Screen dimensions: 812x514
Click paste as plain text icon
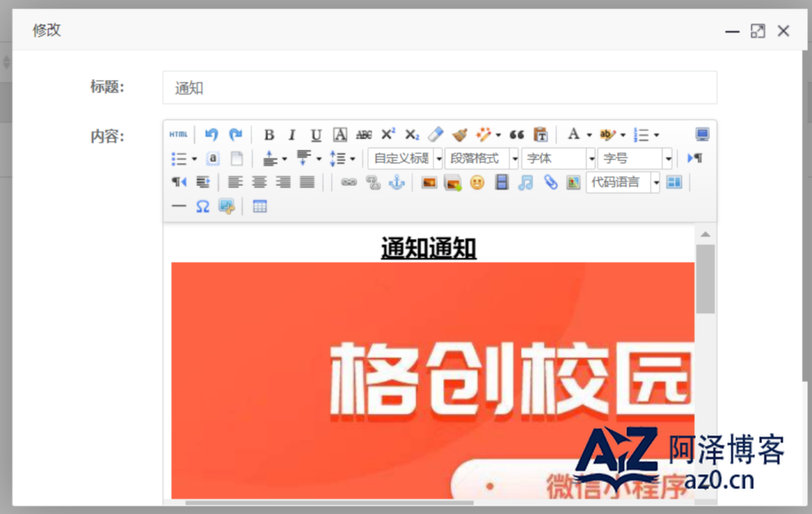tap(541, 135)
